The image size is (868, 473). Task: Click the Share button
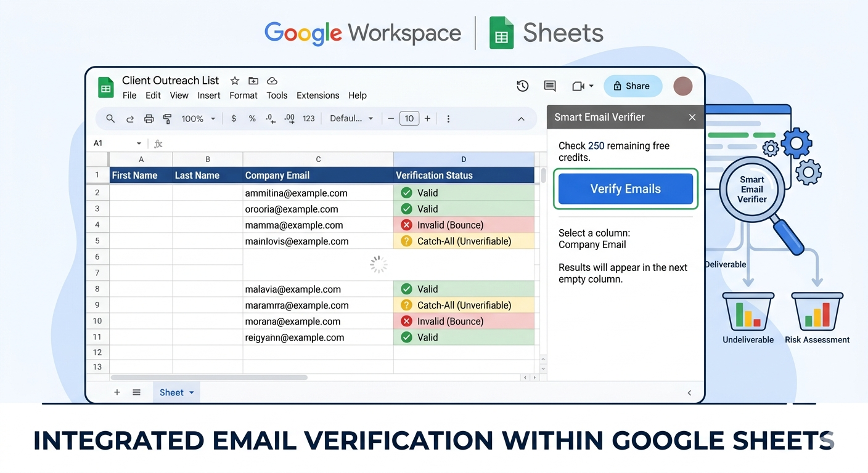633,86
